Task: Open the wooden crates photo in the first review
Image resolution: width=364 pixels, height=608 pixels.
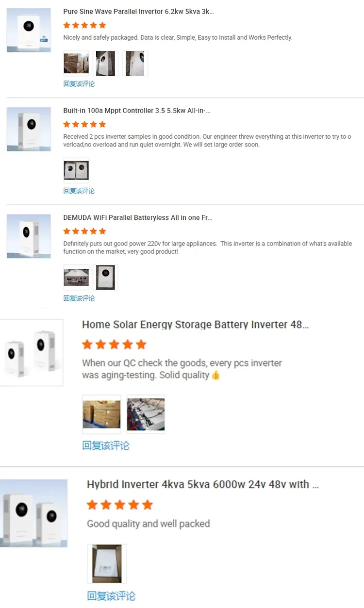Action: pyautogui.click(x=76, y=63)
